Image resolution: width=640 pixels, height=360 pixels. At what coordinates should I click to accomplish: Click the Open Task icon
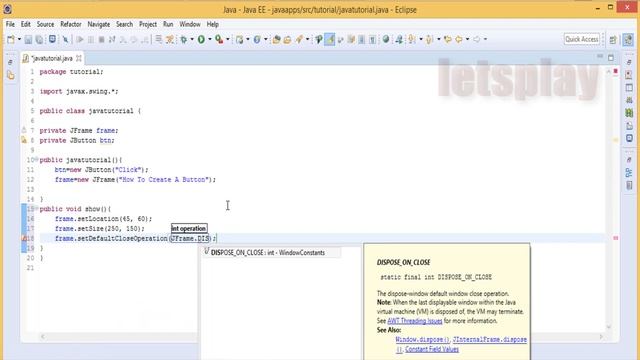[287, 40]
